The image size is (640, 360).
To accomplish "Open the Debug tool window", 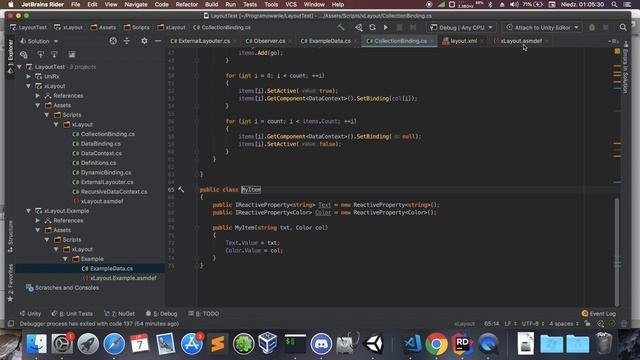I will tap(161, 313).
